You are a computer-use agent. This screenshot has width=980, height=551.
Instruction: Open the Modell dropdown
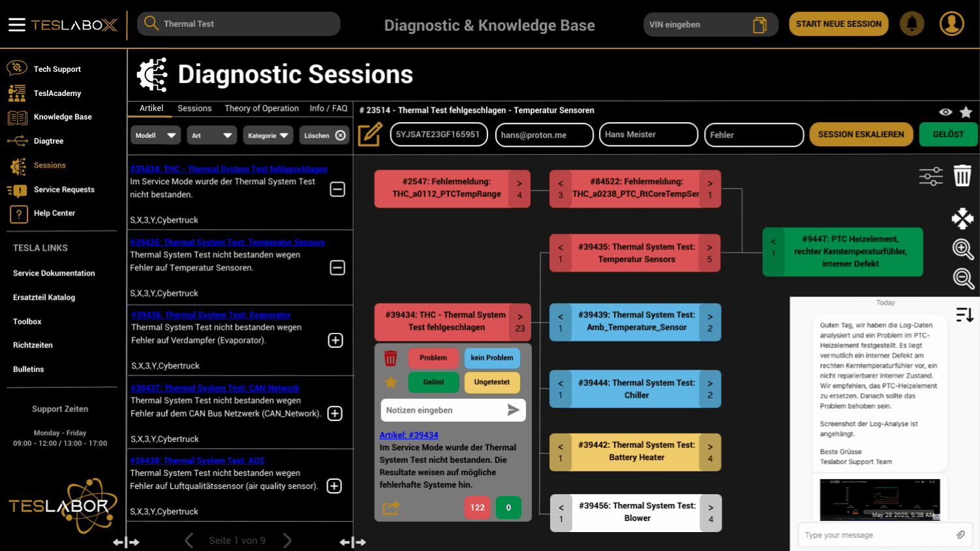[155, 135]
